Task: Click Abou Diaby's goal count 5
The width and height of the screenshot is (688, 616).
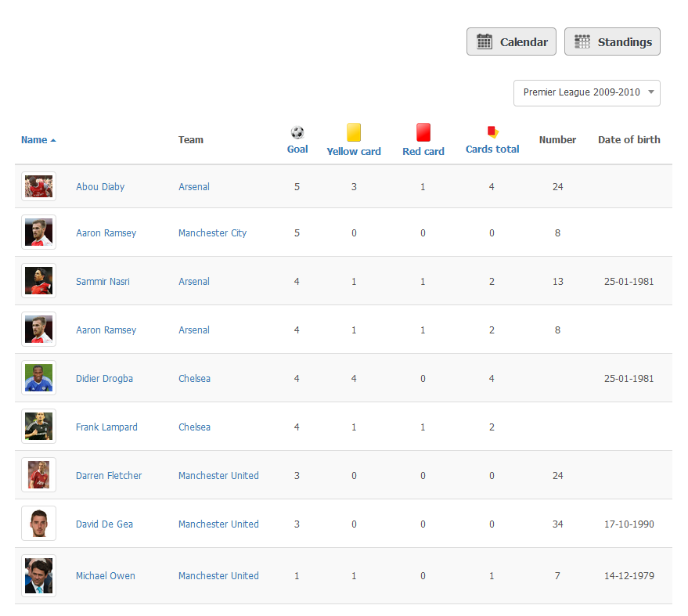Action: pyautogui.click(x=297, y=187)
